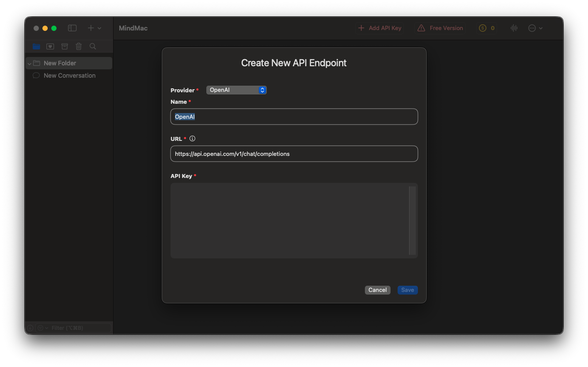The width and height of the screenshot is (588, 367).
Task: Open the dropdown arrow beside the plus icon
Action: click(99, 28)
